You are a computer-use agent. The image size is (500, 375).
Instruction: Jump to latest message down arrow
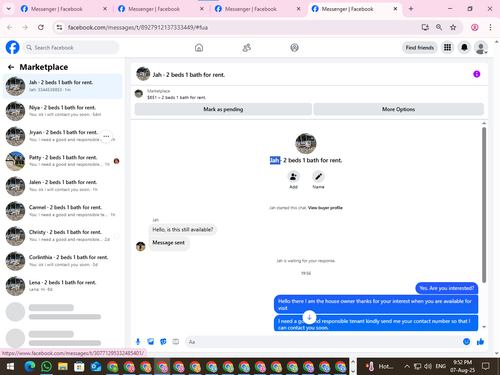tap(309, 317)
